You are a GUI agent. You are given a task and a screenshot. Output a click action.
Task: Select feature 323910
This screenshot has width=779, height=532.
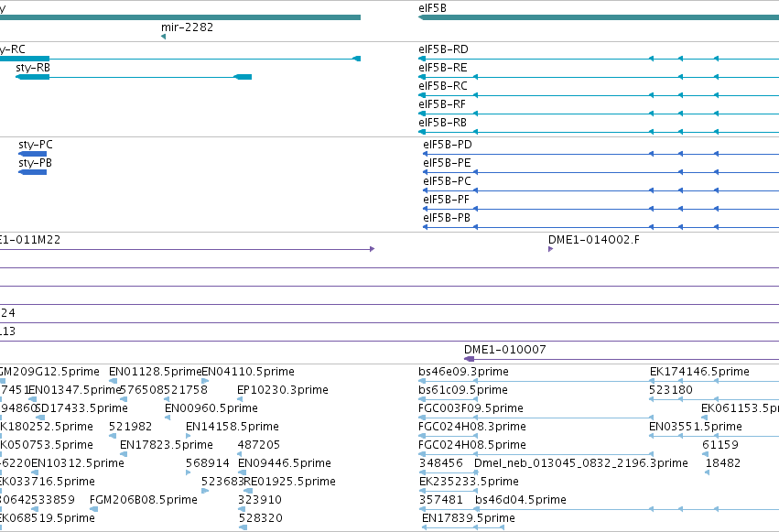click(x=259, y=500)
